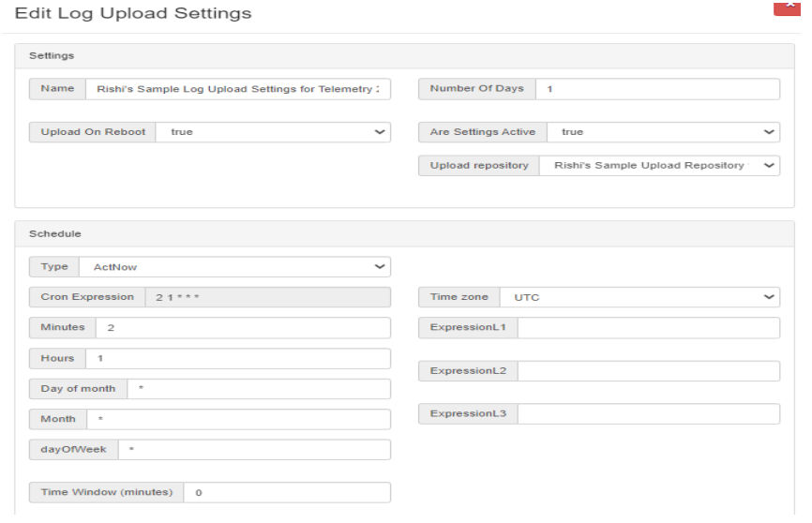The width and height of the screenshot is (812, 523).
Task: Focus the Month input field
Action: coord(238,419)
